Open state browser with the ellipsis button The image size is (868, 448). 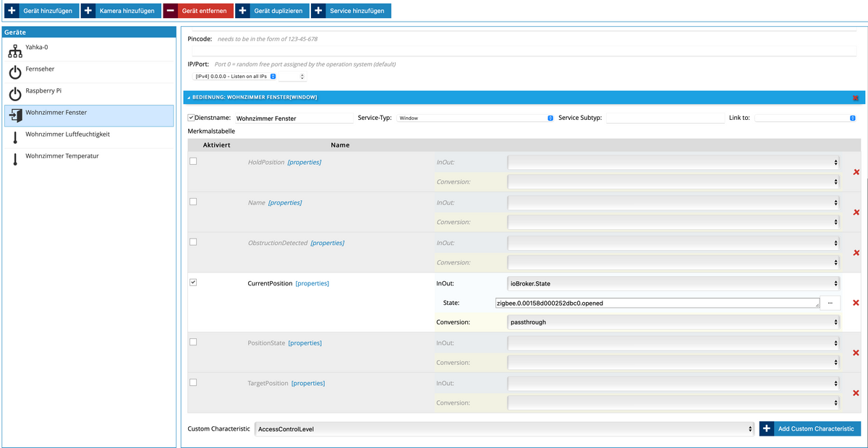click(x=830, y=303)
